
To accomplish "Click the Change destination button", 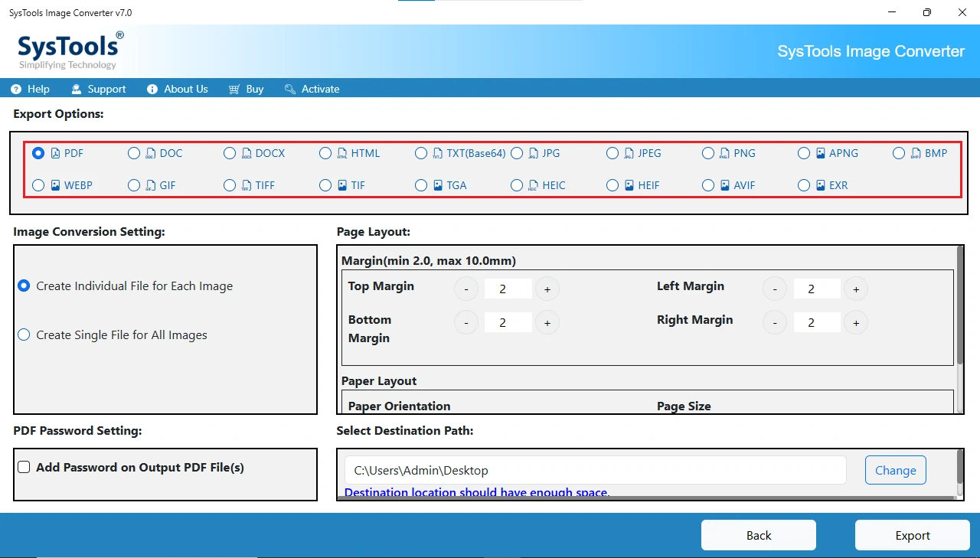I will pyautogui.click(x=896, y=470).
